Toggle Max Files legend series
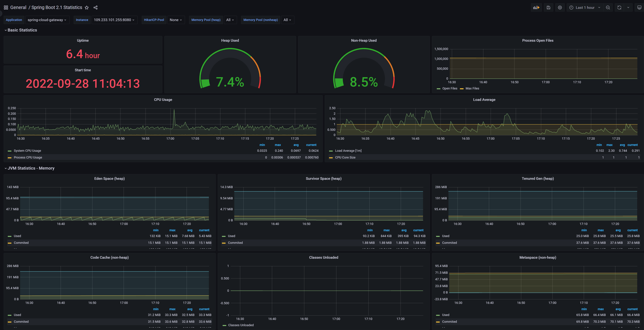 pos(472,88)
